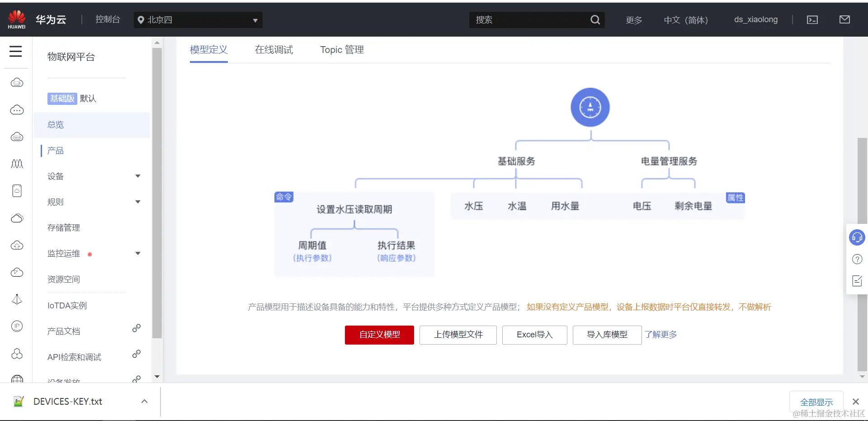The width and height of the screenshot is (868, 421).
Task: Click first cloud service sidebar icon
Action: [17, 82]
